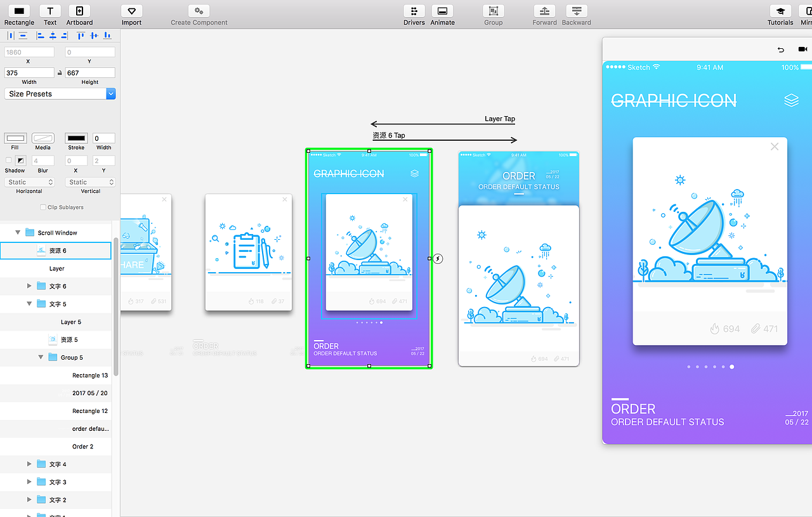Click the Height input field showing 667
Image resolution: width=812 pixels, height=517 pixels.
90,73
